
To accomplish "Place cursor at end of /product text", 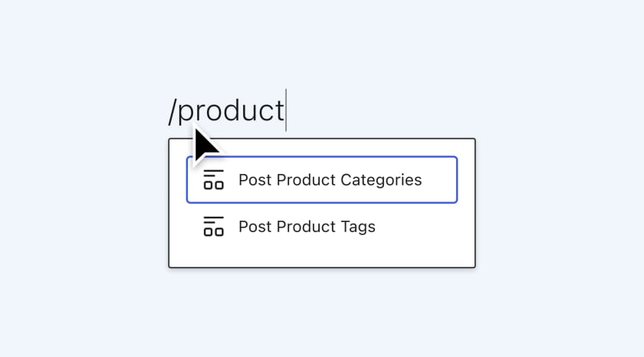I will click(285, 111).
